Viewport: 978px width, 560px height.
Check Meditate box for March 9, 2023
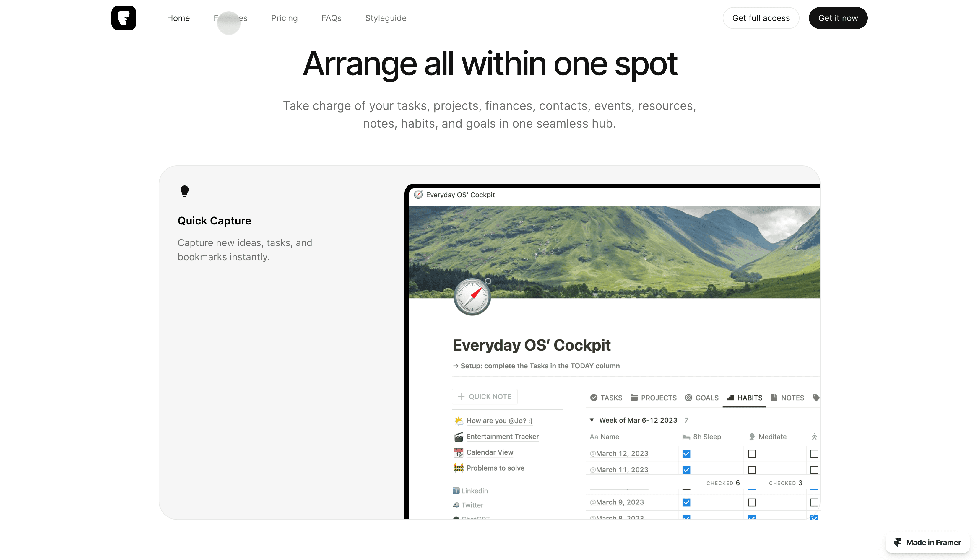(752, 502)
